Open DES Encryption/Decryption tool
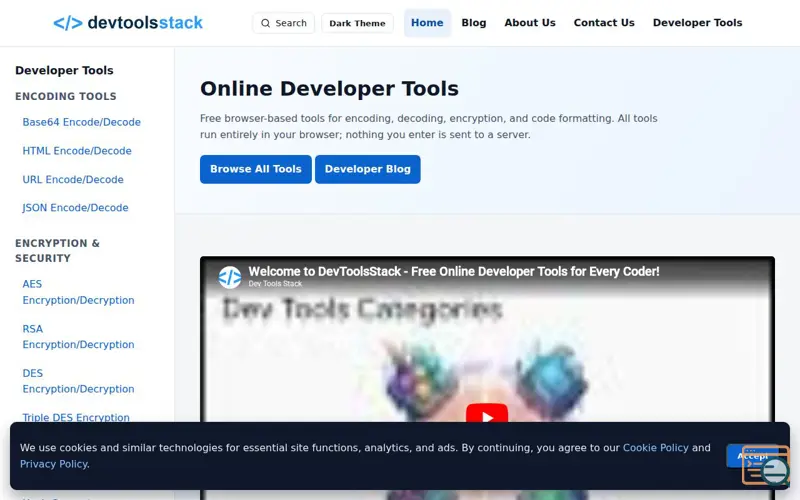Screen dimensions: 800x500 click(79, 381)
